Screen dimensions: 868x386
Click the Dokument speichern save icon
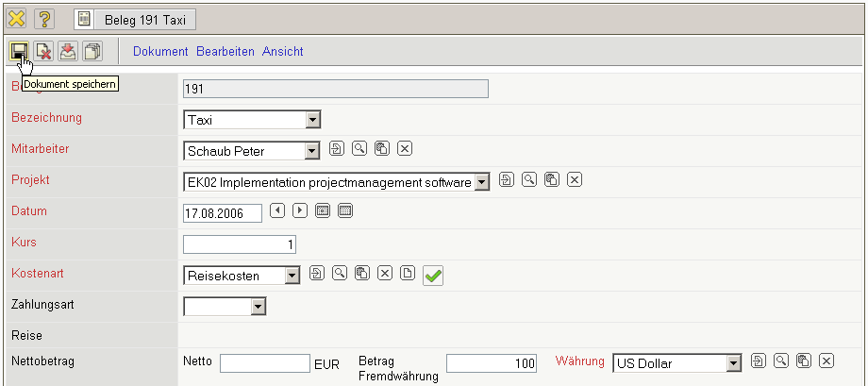pyautogui.click(x=18, y=52)
